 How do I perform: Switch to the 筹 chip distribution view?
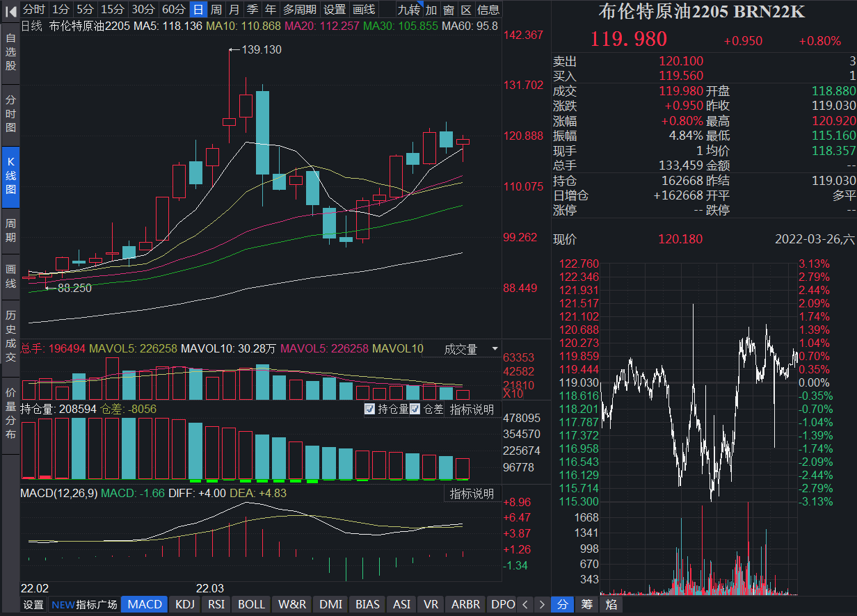(x=586, y=604)
